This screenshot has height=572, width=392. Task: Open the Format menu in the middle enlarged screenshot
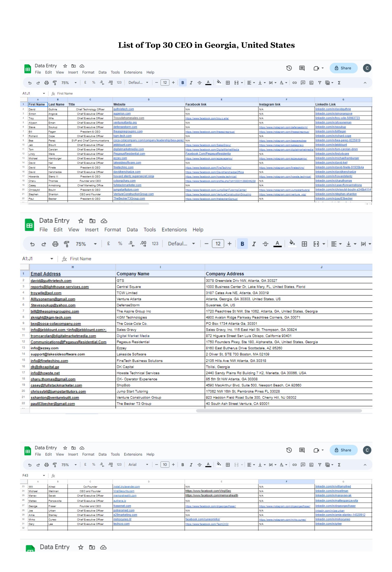(x=113, y=230)
